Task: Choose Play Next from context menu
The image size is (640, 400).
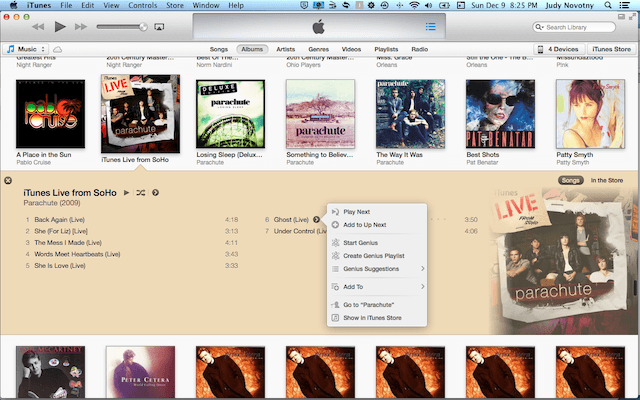Action: pyautogui.click(x=377, y=212)
